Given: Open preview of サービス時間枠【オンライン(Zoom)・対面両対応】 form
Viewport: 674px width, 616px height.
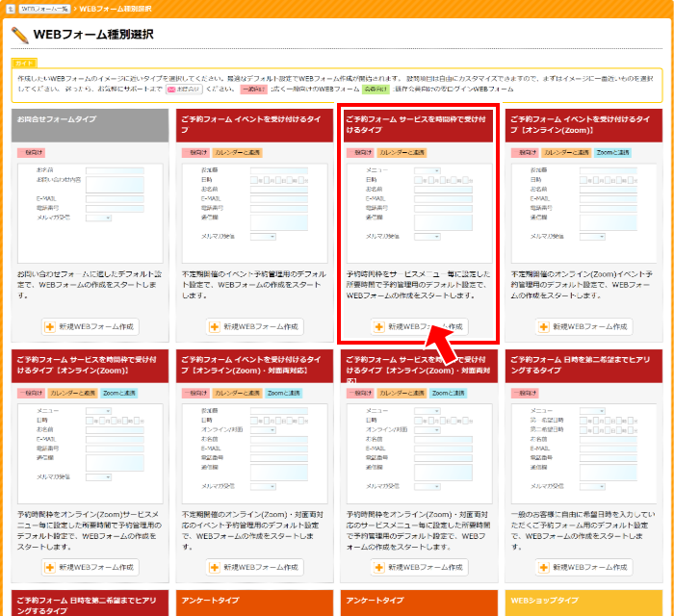Looking at the screenshot, I should click(420, 453).
